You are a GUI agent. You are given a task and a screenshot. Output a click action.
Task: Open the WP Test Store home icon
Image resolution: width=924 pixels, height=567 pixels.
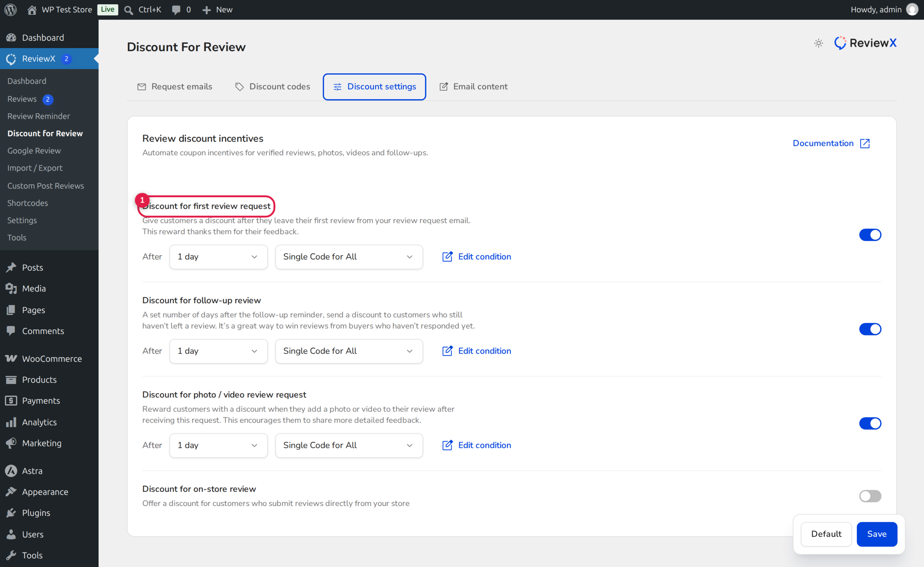(32, 10)
